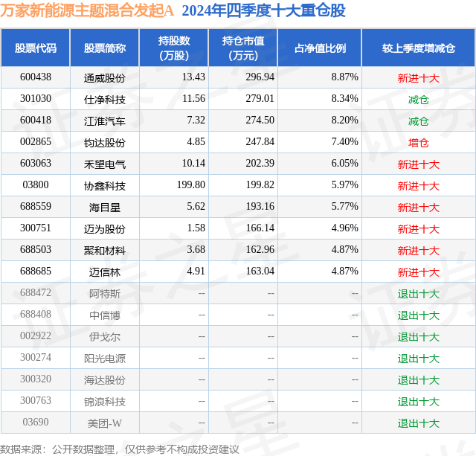Image resolution: width=476 pixels, height=456 pixels.
Task: Select stock name 禾望电气
Action: (x=105, y=164)
